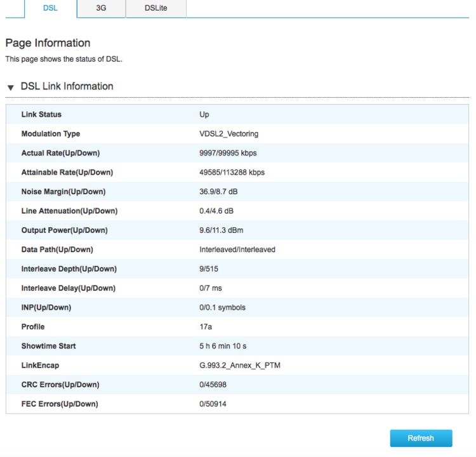Select the Noise Margin(Up/Down) label
Image resolution: width=476 pixels, height=457 pixels.
click(x=63, y=192)
